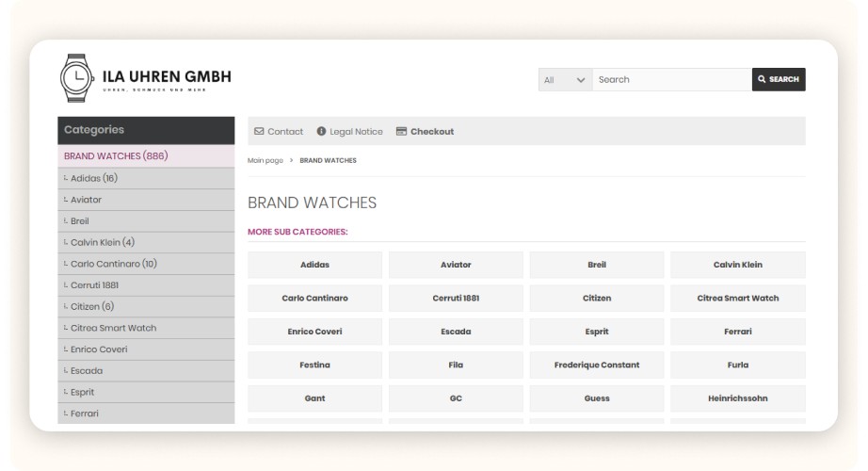Click the card icon beside Checkout
Screen dimensions: 868x471
(401, 131)
